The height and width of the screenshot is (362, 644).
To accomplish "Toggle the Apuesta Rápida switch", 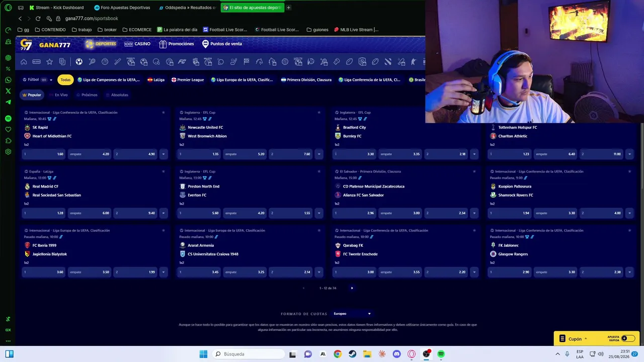I will coord(627,338).
